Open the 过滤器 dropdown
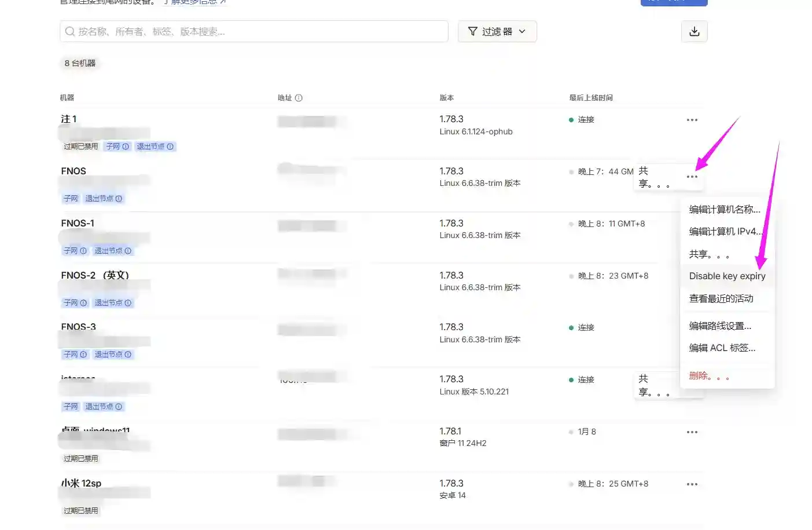The image size is (812, 530). pyautogui.click(x=498, y=32)
